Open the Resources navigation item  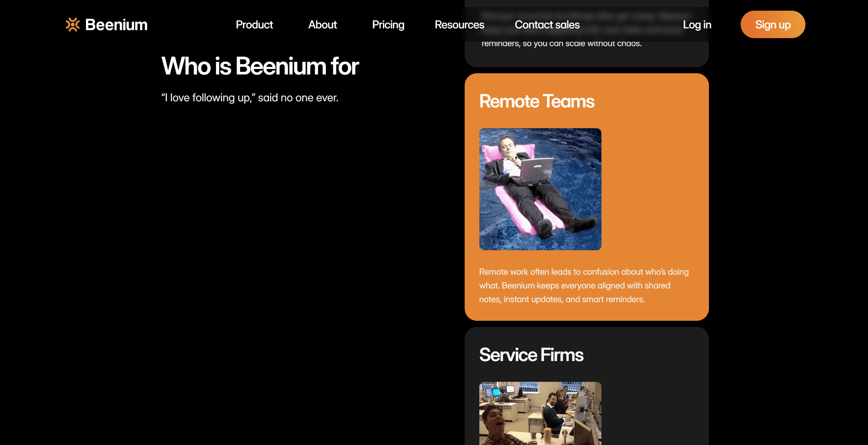click(459, 25)
